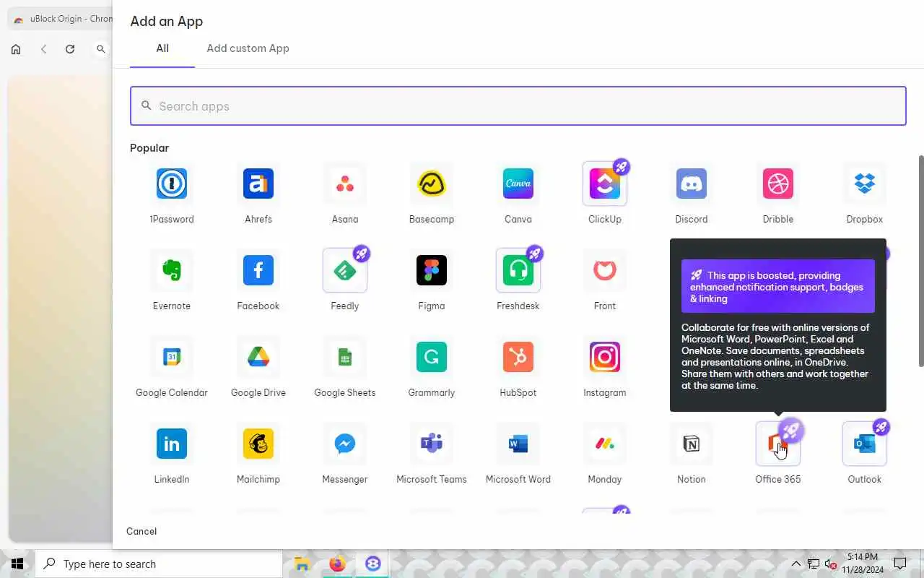Select the Google Drive icon

coord(258,357)
